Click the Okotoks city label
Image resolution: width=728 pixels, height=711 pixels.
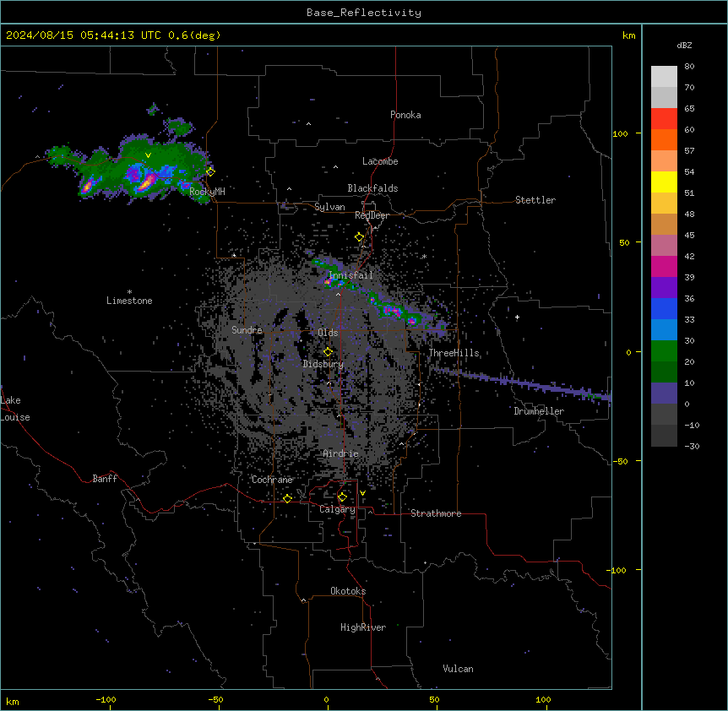pyautogui.click(x=348, y=591)
